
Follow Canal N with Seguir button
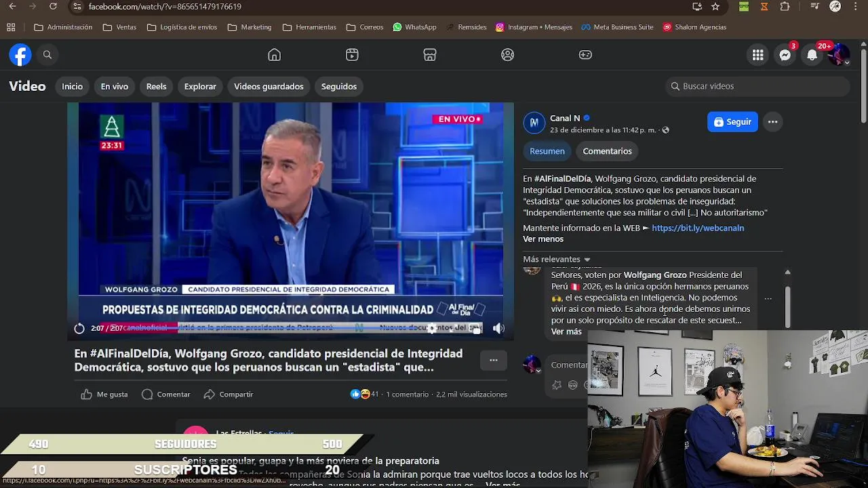732,122
